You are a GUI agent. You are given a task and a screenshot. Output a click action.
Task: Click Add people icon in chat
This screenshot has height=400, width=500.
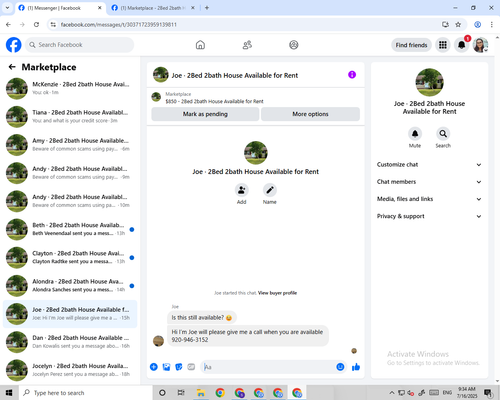coord(241,190)
